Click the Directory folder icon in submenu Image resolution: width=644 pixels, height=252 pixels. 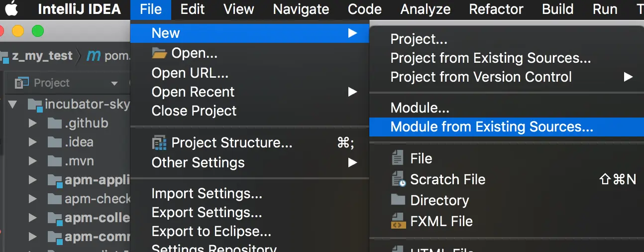coord(398,200)
